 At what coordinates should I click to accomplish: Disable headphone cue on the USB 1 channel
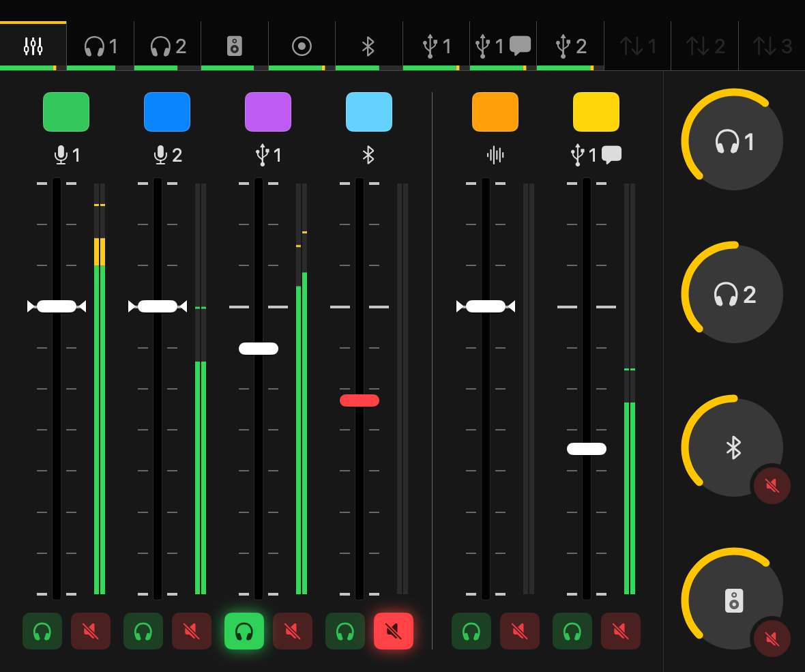[244, 631]
